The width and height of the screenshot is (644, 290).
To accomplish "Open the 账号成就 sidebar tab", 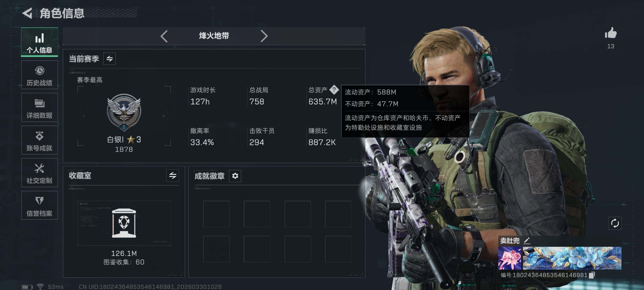I will pos(39,140).
